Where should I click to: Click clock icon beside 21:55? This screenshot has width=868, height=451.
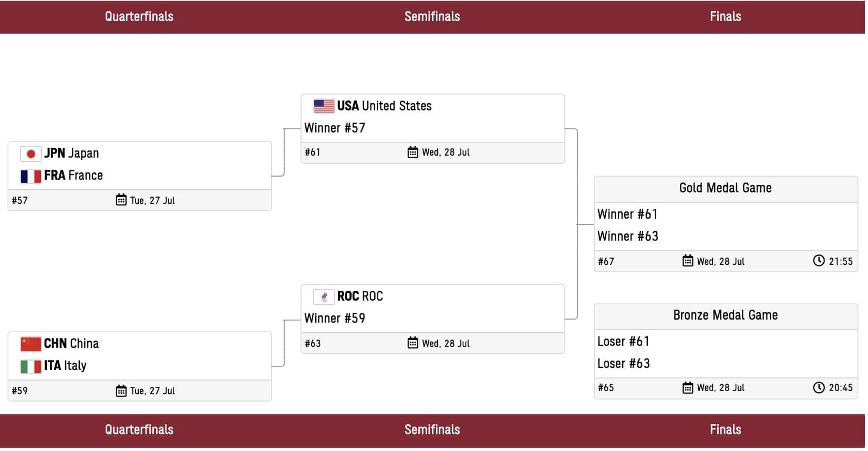tap(819, 261)
